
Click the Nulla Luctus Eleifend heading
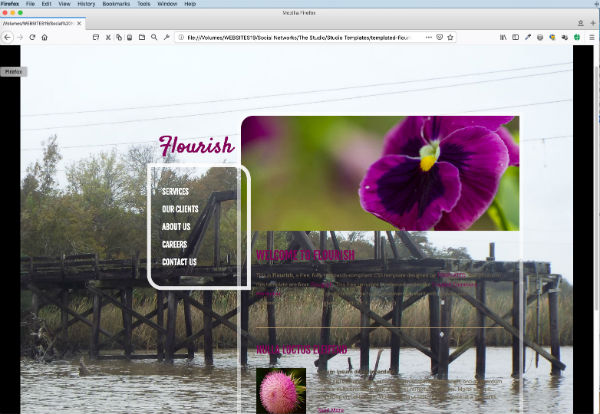coord(302,350)
